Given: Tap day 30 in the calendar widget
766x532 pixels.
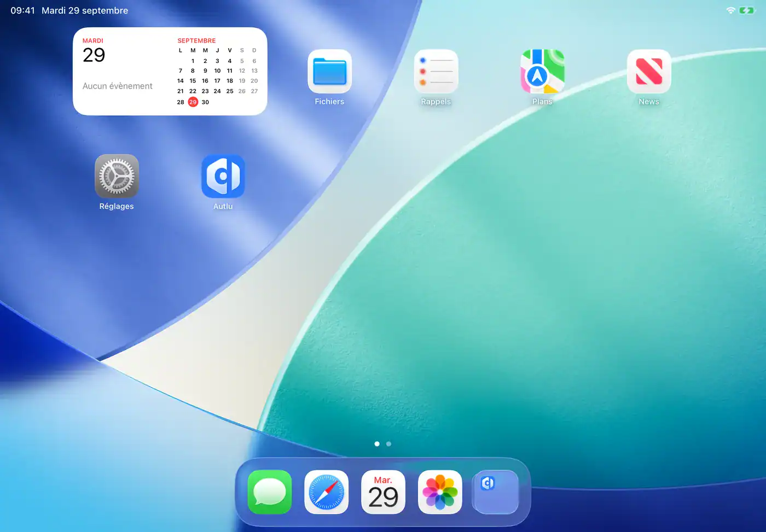Looking at the screenshot, I should (x=205, y=102).
